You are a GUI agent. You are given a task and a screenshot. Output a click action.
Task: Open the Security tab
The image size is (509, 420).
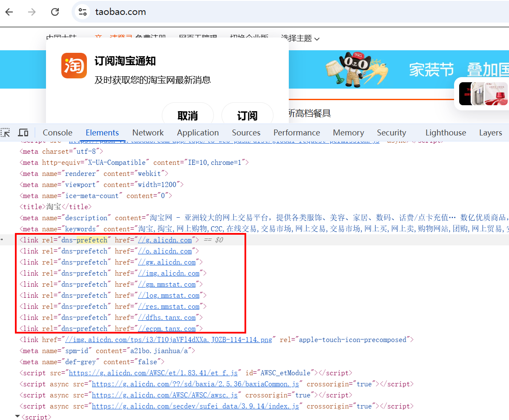[x=391, y=132]
